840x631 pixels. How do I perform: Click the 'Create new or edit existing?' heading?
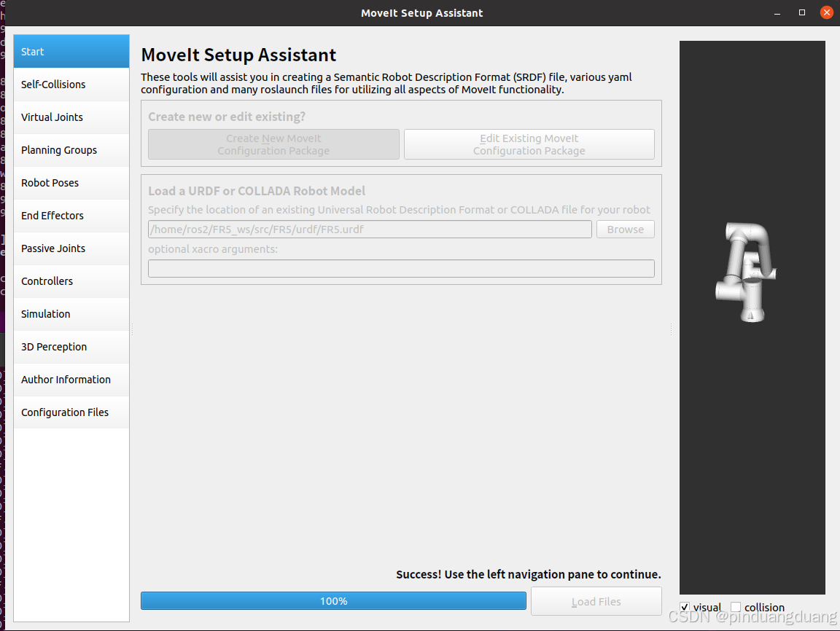[x=227, y=117]
